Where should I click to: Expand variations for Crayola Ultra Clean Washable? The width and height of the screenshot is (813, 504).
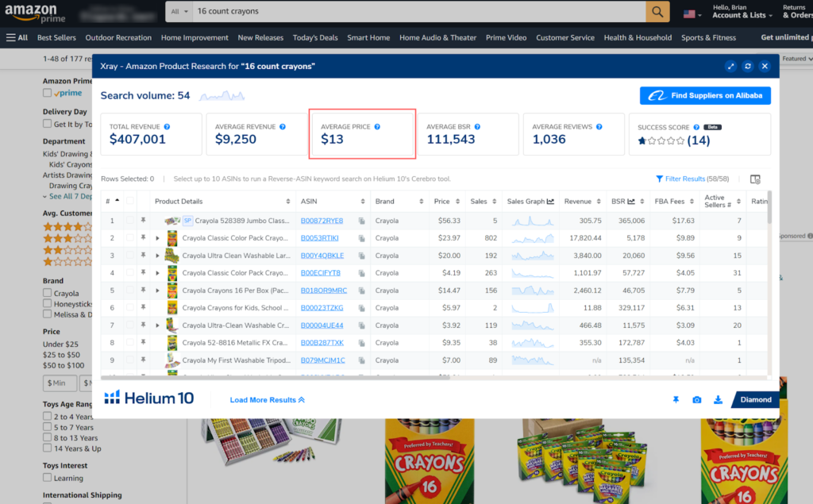157,256
